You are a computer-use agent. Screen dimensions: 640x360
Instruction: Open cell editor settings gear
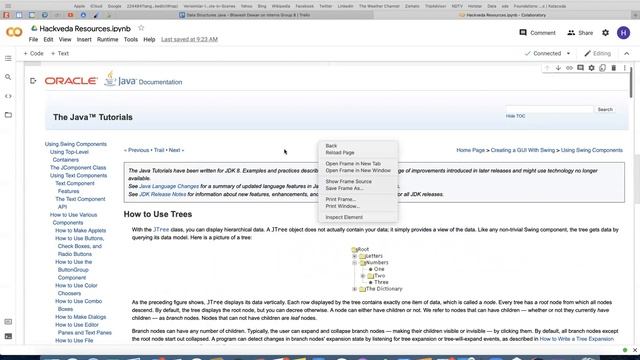(x=591, y=68)
